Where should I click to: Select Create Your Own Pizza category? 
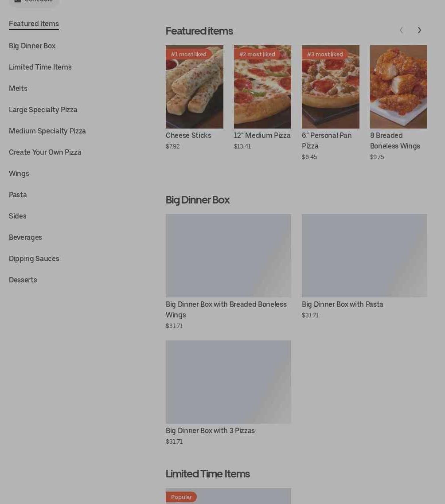tap(45, 152)
